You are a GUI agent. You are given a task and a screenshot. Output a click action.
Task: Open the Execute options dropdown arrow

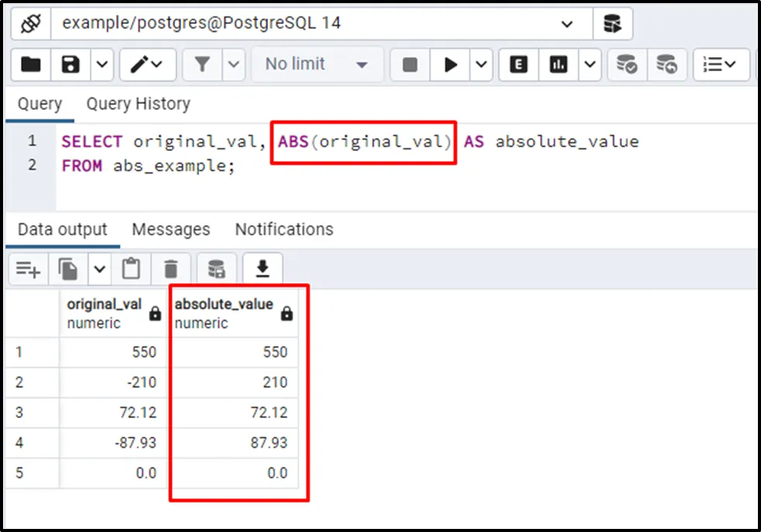pyautogui.click(x=482, y=65)
